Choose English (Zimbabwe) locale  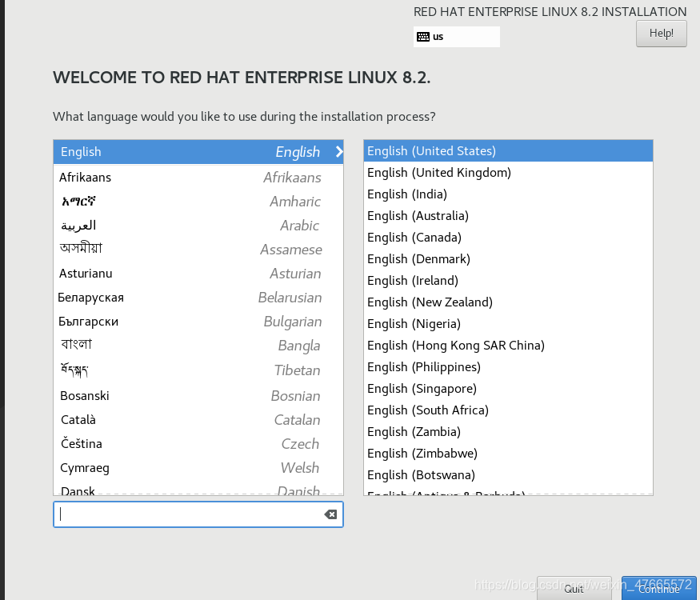click(x=508, y=453)
